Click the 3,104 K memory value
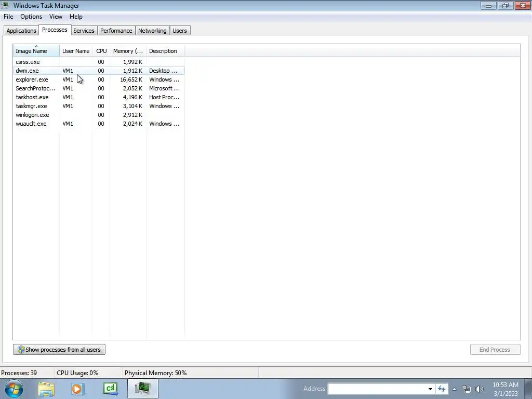532x399 pixels. coord(132,106)
